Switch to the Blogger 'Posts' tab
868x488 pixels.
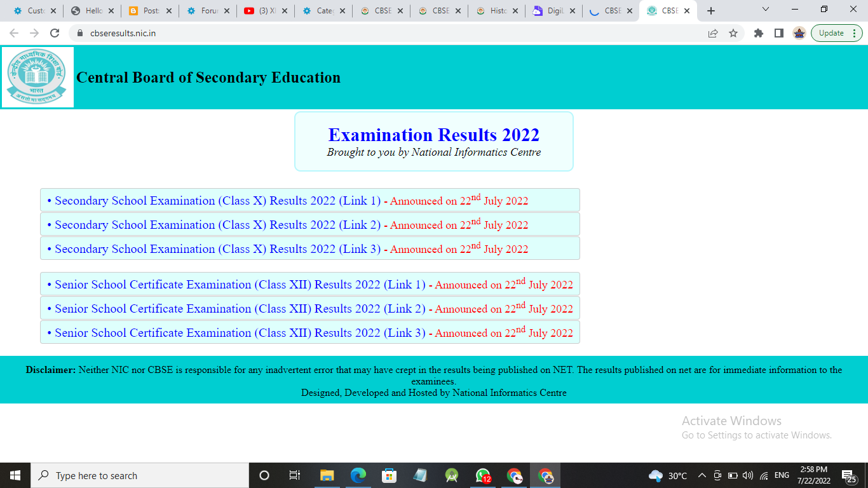click(x=151, y=11)
